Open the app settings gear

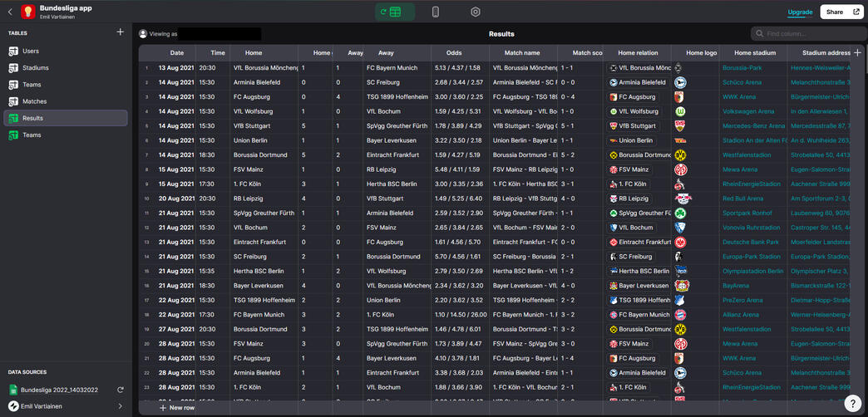pos(475,12)
